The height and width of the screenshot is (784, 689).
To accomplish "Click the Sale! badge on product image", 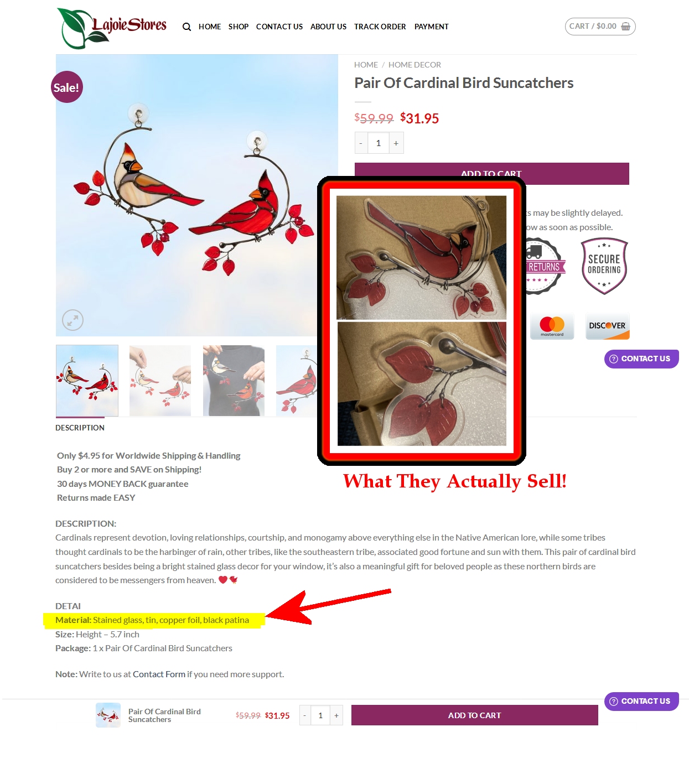I will click(66, 87).
